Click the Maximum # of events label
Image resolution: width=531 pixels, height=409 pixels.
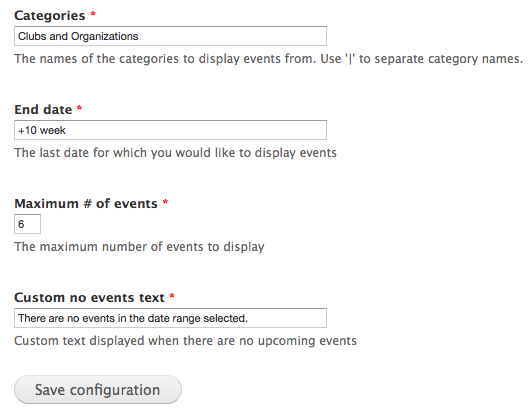[86, 203]
